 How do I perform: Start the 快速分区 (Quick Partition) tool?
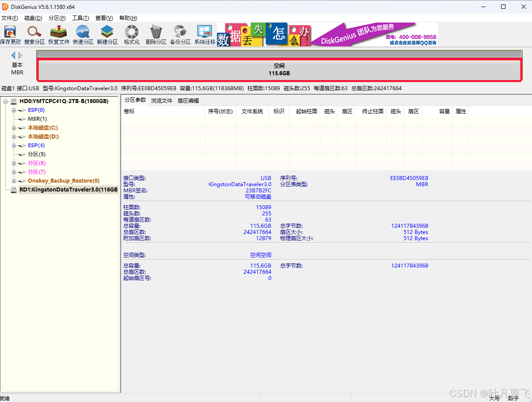pos(83,35)
